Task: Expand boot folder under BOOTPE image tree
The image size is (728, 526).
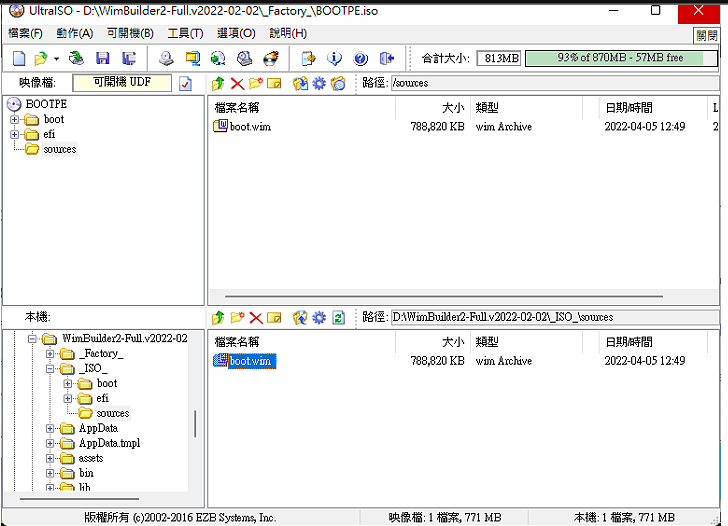Action: tap(14, 120)
